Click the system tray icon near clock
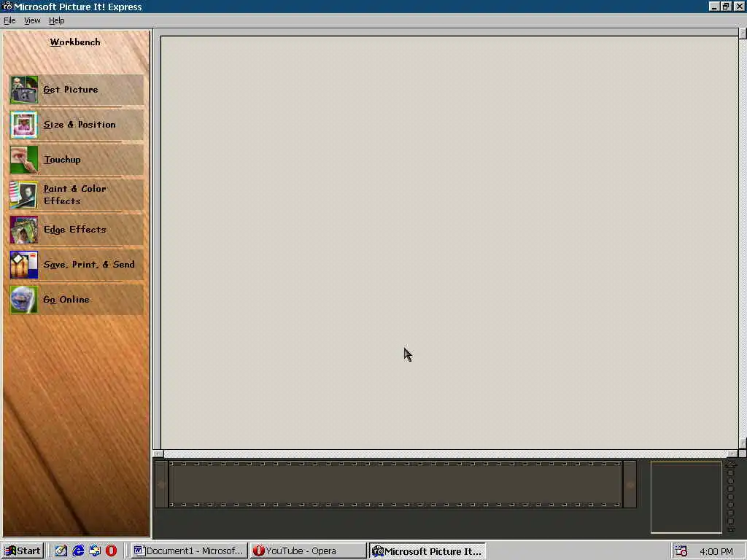Screen dimensions: 747x560 (x=681, y=551)
